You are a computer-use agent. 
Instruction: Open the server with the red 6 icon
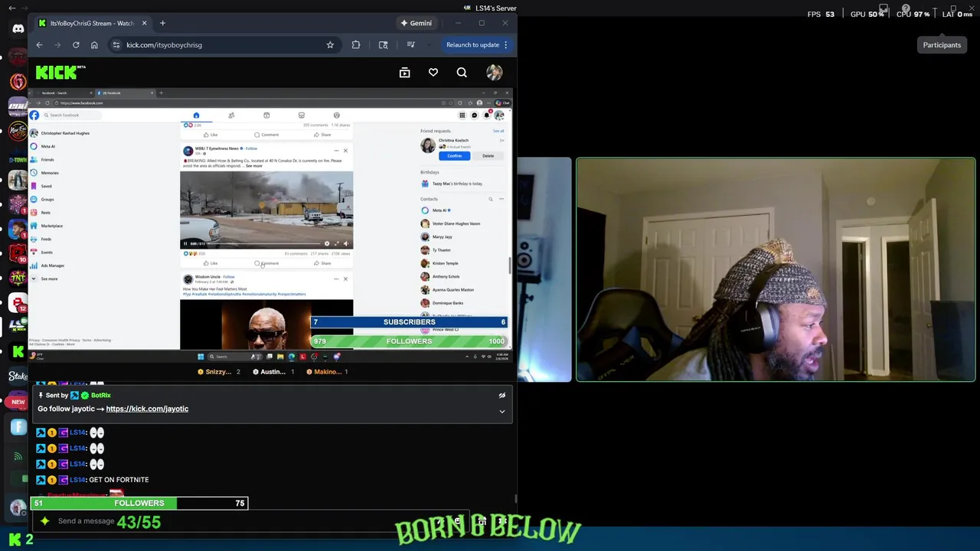coord(18,81)
